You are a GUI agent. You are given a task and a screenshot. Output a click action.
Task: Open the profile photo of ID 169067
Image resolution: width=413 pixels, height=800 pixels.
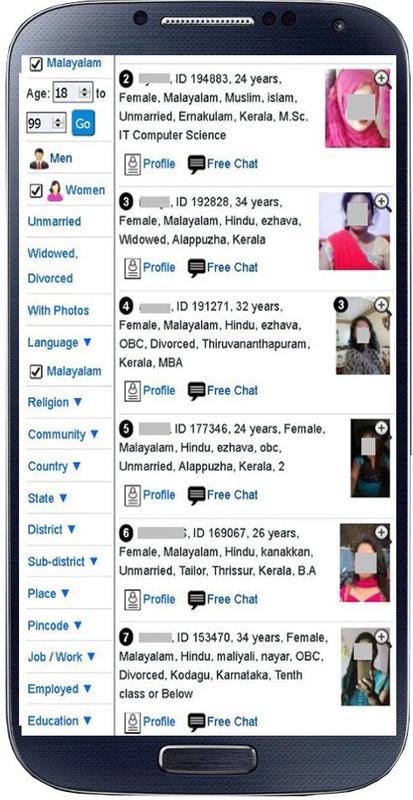[365, 563]
